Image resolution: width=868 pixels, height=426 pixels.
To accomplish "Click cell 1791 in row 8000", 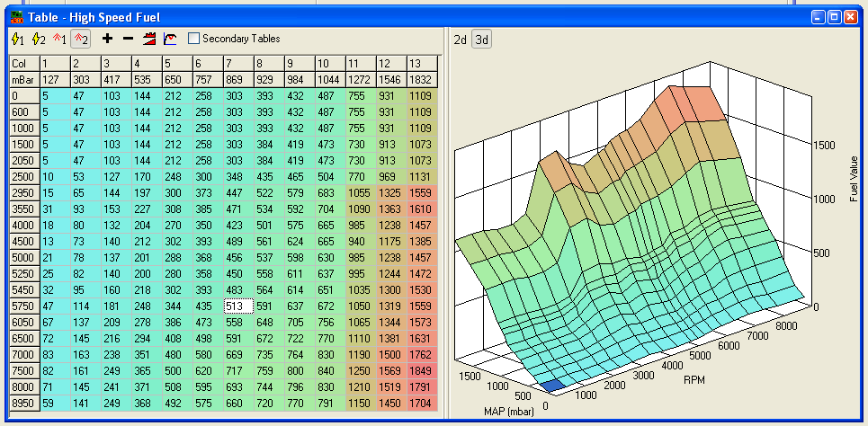I will [x=423, y=386].
